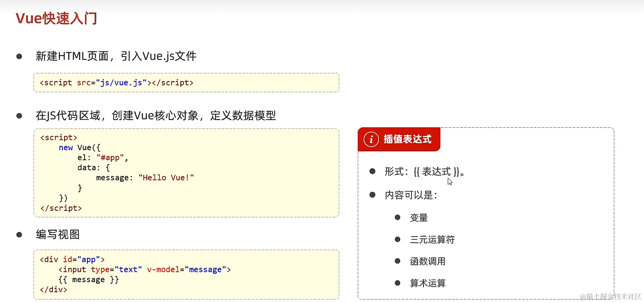Click the 内容可以是 bullet text
The height and width of the screenshot is (303, 644).
(x=411, y=195)
